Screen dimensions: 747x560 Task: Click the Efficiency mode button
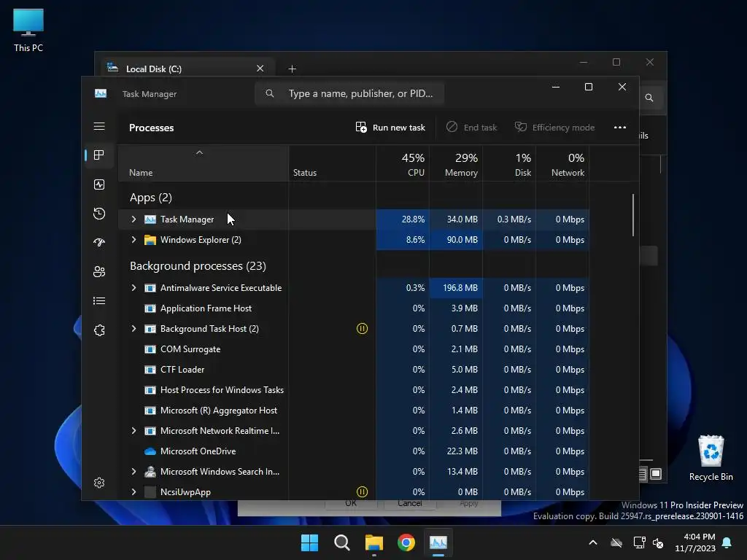[x=554, y=127]
